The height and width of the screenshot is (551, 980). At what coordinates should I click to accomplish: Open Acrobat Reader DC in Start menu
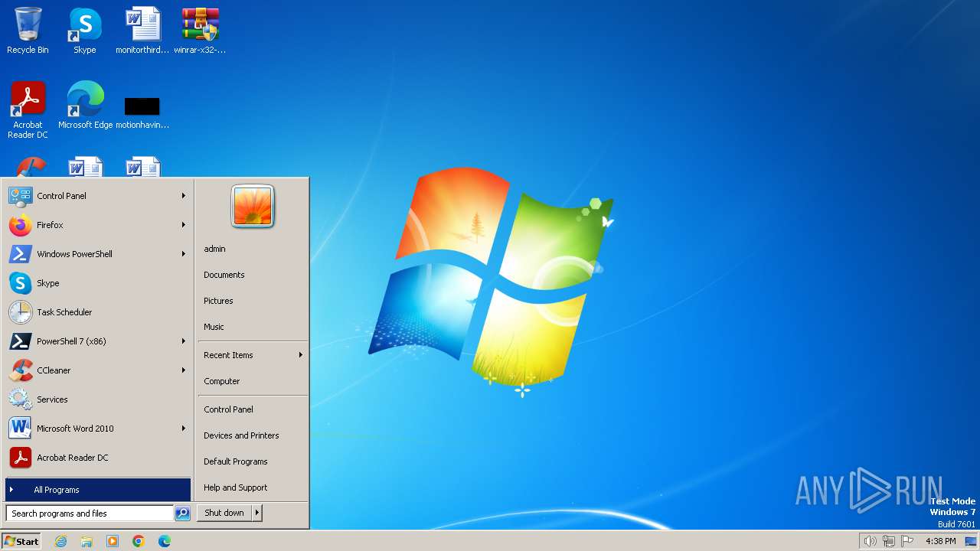[x=97, y=458]
